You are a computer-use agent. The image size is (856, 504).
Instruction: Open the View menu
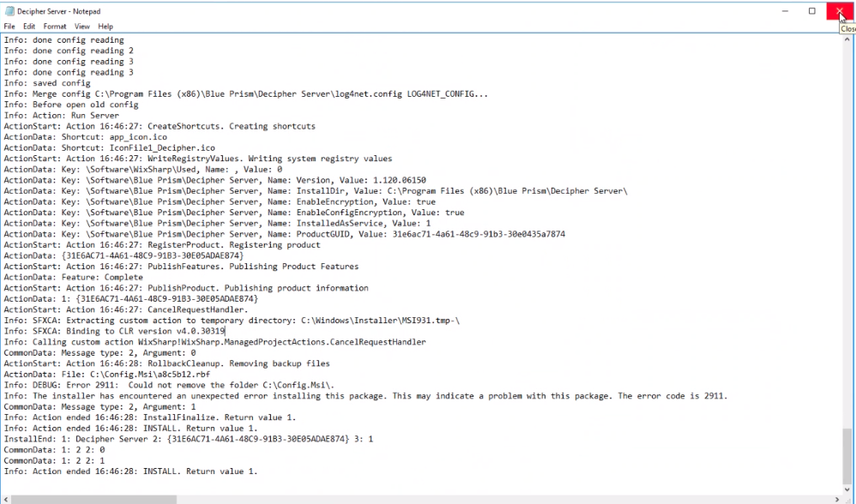(81, 27)
